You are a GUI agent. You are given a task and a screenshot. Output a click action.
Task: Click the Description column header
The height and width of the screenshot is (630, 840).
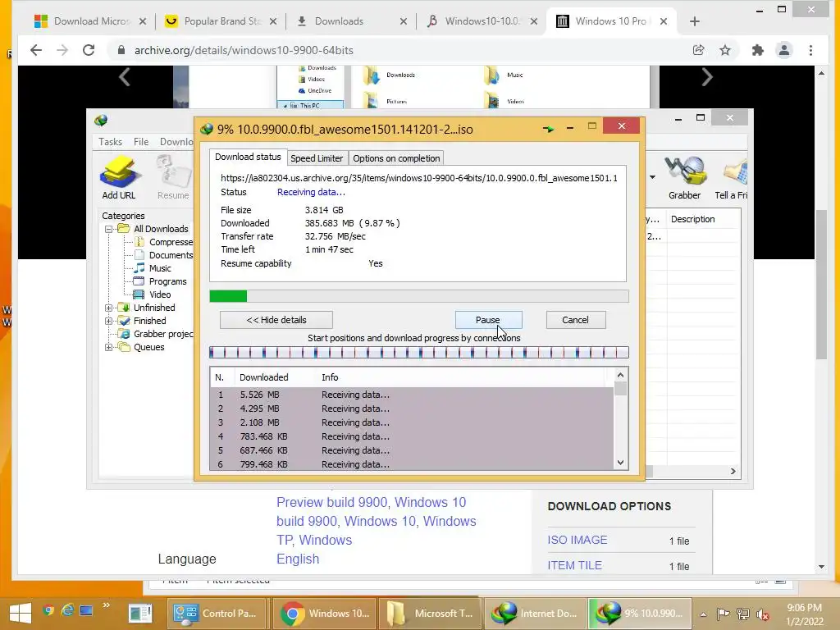click(692, 219)
